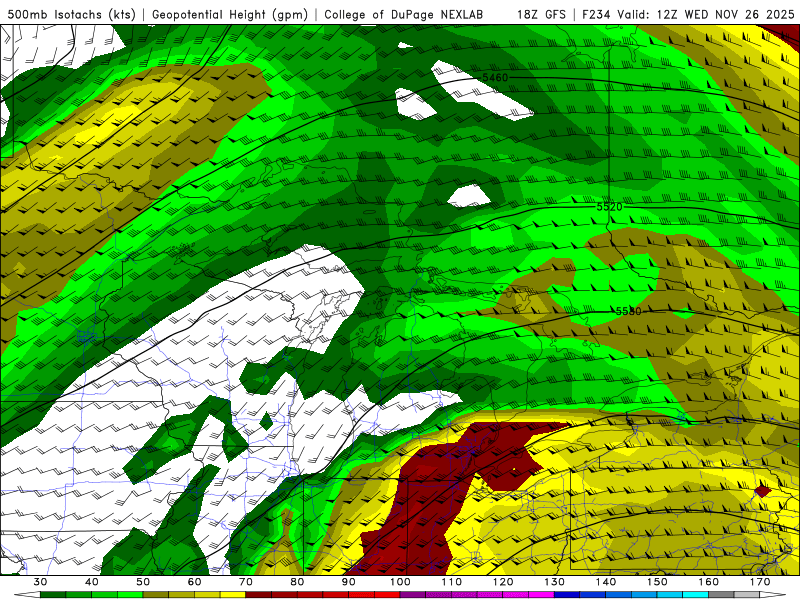
Task: Click the gray swatch at 160
Action: point(721,595)
